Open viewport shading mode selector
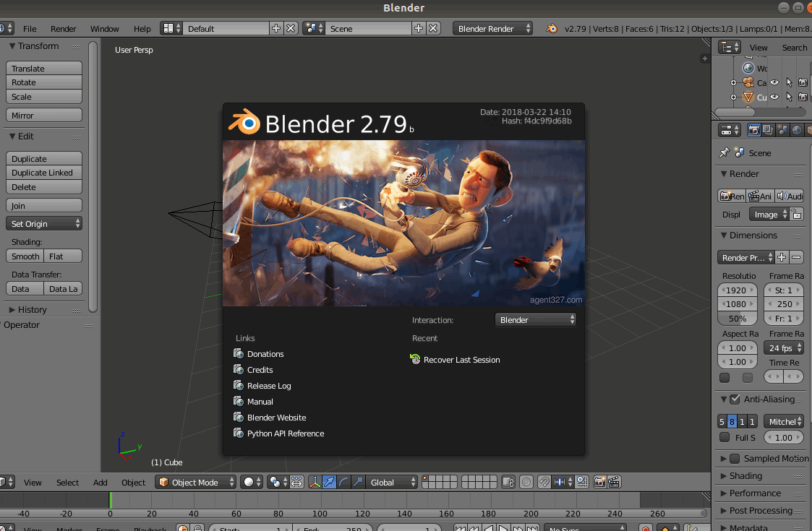This screenshot has width=812, height=531. (x=252, y=482)
